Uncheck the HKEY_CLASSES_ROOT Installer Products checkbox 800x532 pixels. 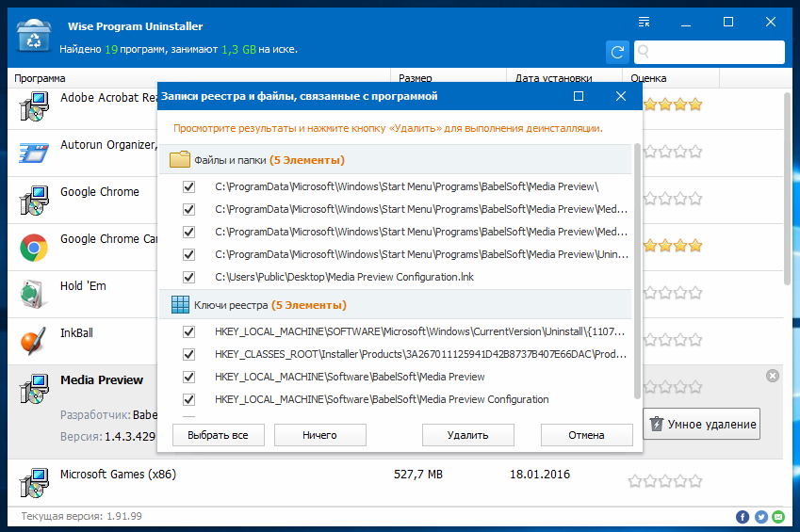pyautogui.click(x=188, y=354)
